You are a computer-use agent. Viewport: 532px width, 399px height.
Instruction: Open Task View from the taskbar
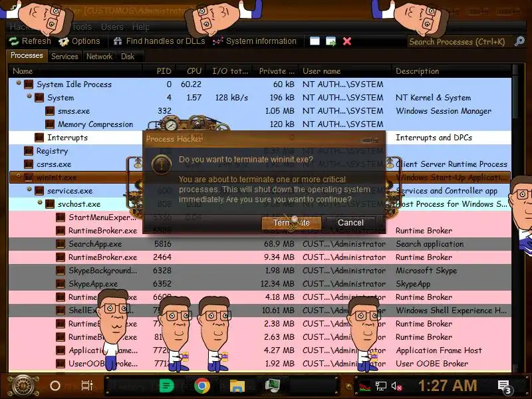[87, 386]
